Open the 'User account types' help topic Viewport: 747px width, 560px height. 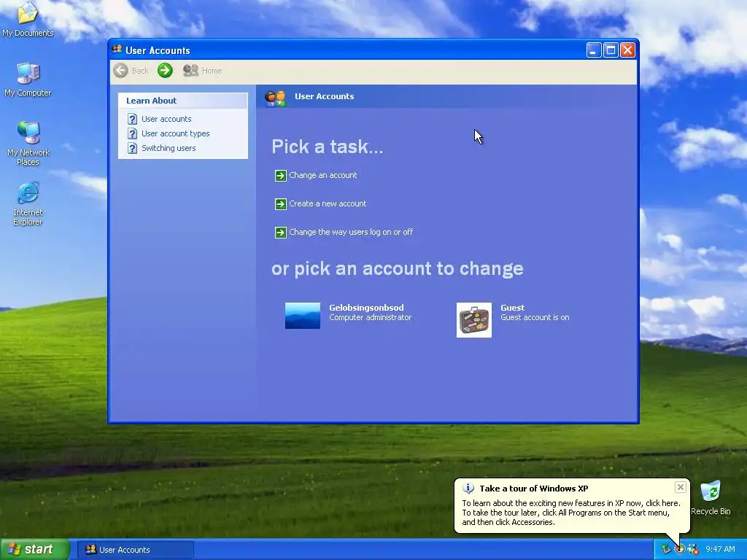[175, 134]
